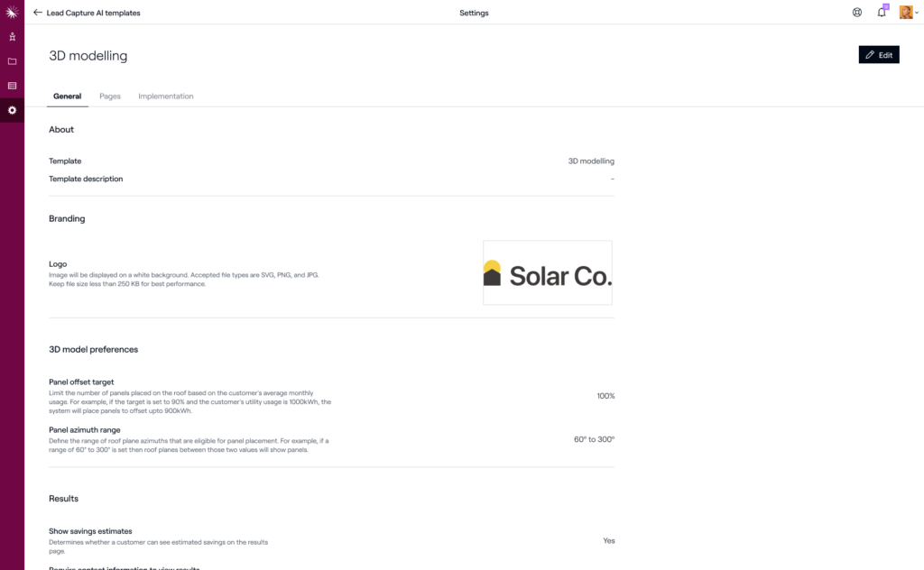Viewport: 924px width, 570px height.
Task: Open the lifebuoy help icon
Action: 857,13
